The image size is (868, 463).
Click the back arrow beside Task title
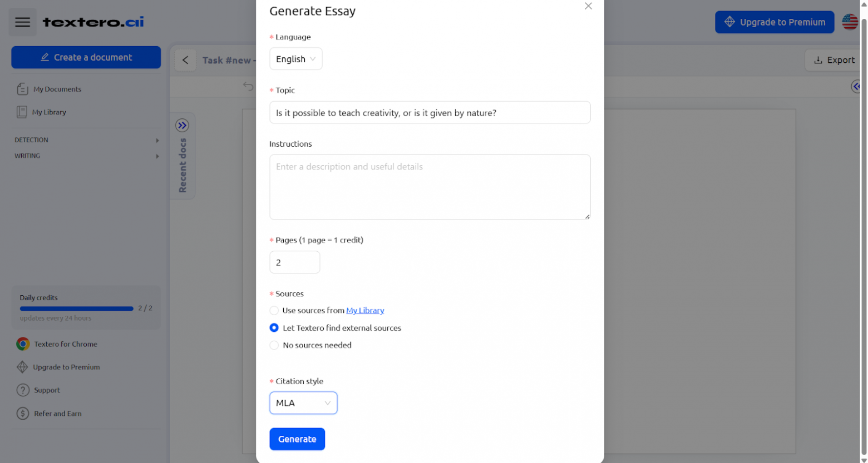pos(185,60)
